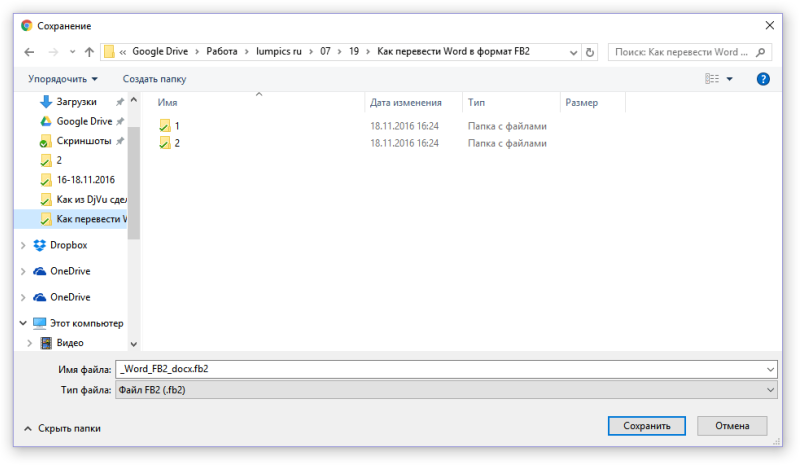Click the Этот компьютер monitor icon
800x465 pixels.
point(39,323)
